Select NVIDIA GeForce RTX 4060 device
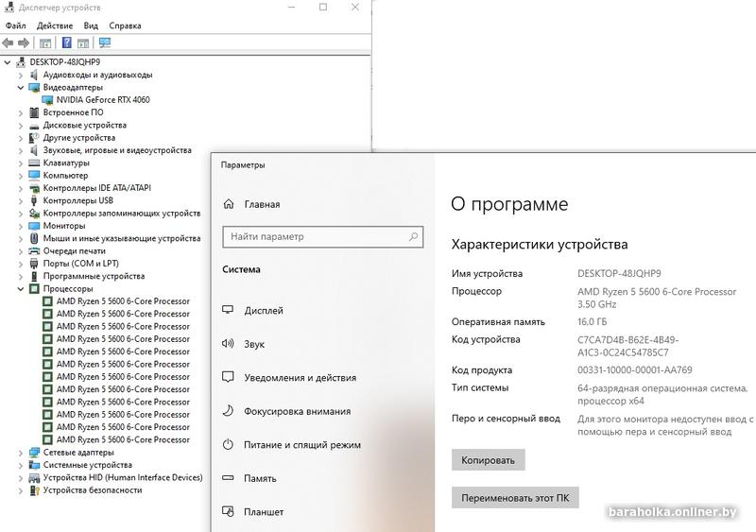This screenshot has width=756, height=532. click(x=103, y=100)
